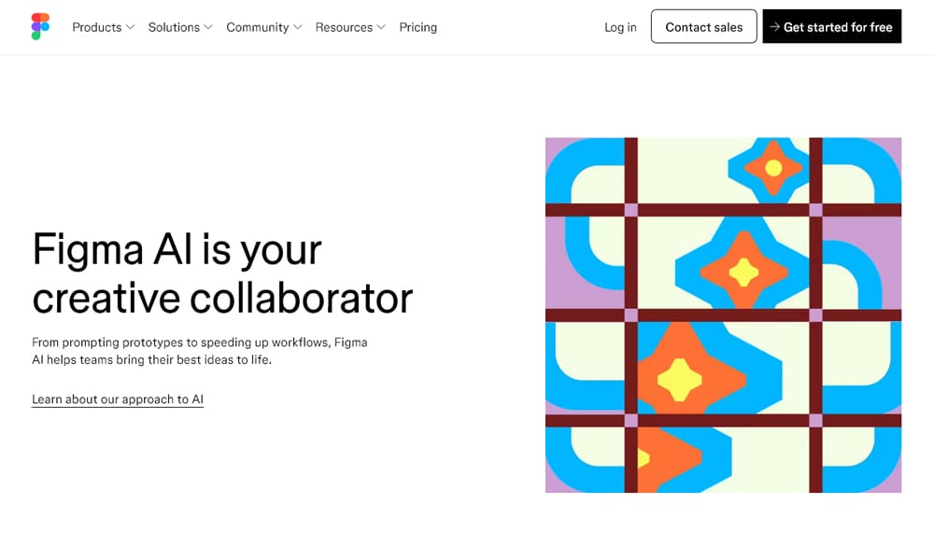
Task: Click the Log in link
Action: [x=619, y=27]
